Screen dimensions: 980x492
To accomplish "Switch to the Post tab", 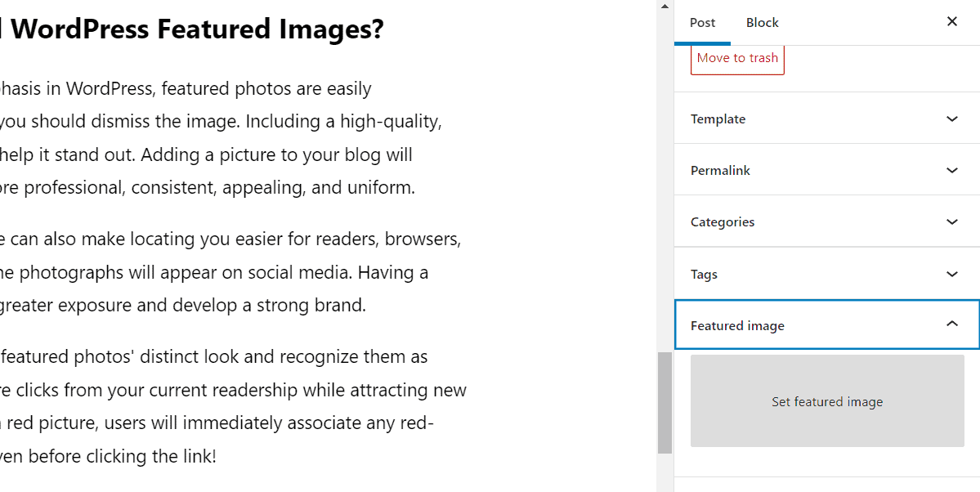I will tap(702, 23).
